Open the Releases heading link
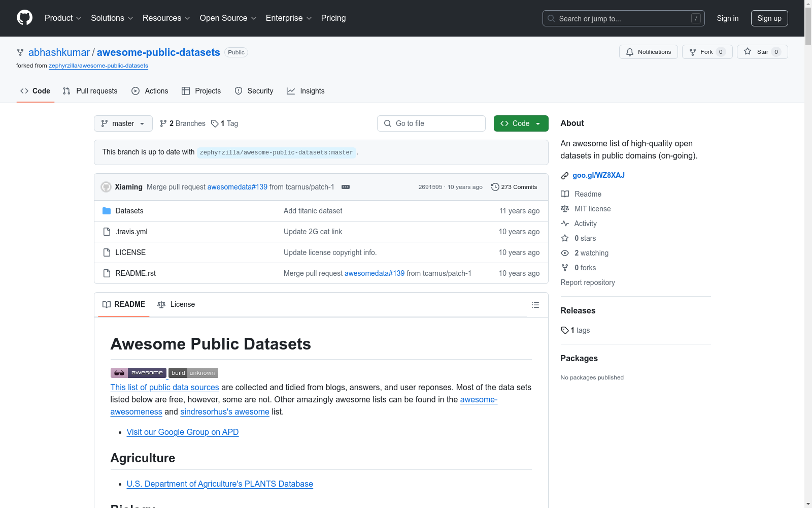This screenshot has width=812, height=508. click(578, 310)
